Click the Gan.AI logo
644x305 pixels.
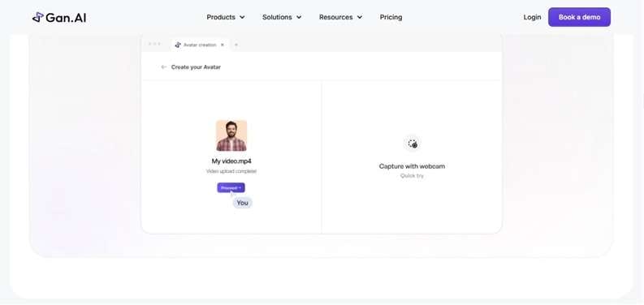(x=59, y=17)
